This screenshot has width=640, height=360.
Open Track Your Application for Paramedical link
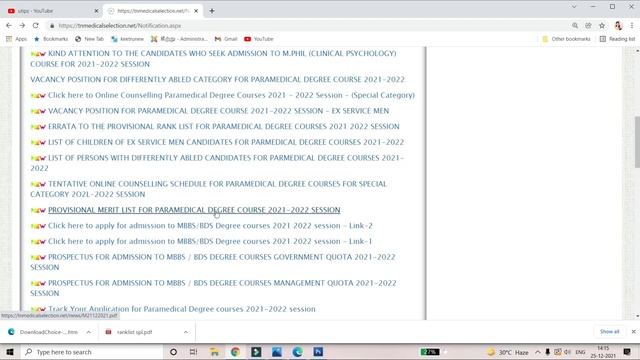pos(181,309)
